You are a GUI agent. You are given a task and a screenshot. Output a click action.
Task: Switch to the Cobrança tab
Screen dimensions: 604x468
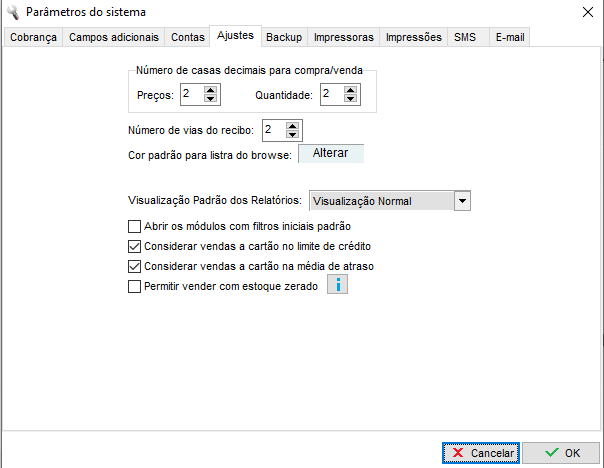(33, 37)
